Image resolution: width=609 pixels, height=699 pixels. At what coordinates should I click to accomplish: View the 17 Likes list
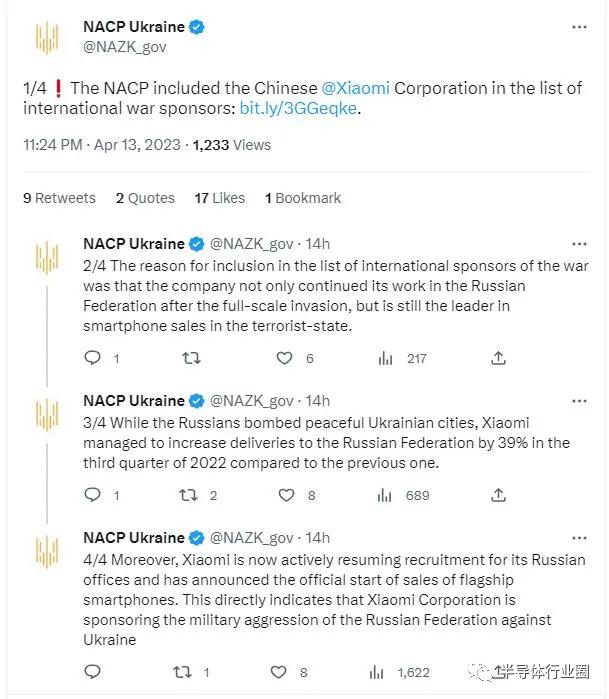tap(219, 198)
